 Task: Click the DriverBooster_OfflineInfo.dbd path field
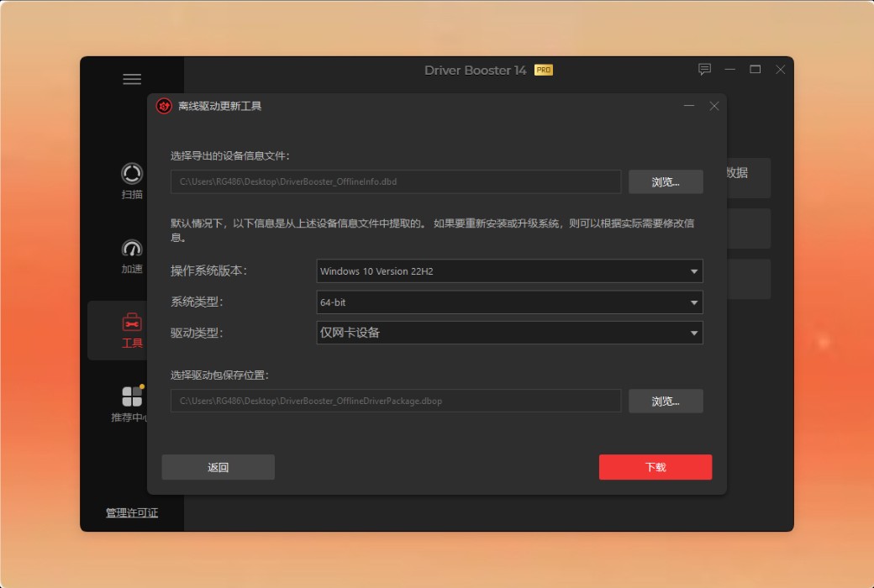396,181
